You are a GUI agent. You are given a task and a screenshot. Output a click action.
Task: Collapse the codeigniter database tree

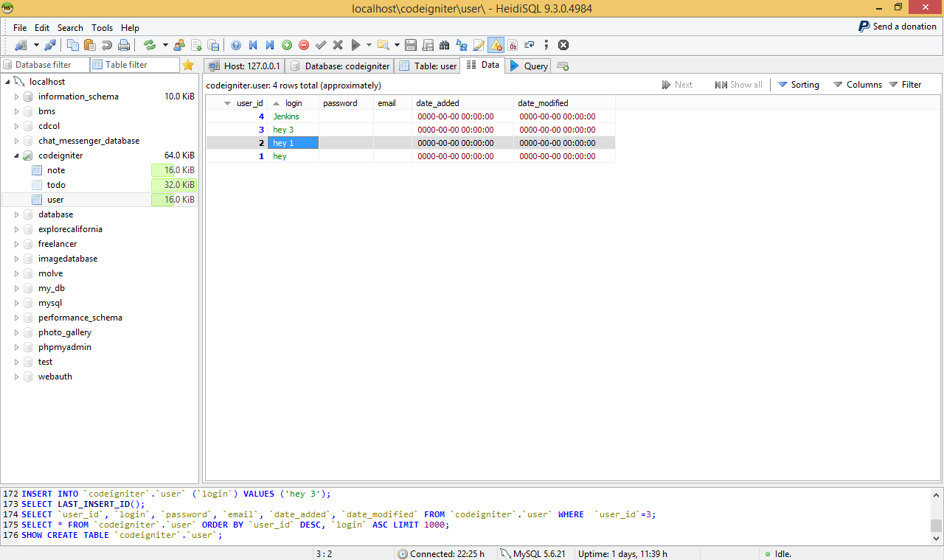point(16,155)
